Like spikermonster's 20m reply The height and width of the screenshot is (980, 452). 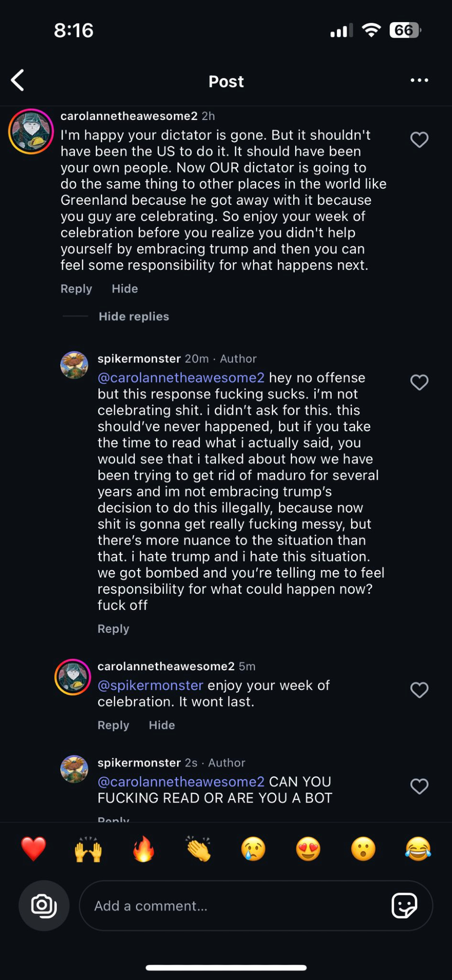419,382
